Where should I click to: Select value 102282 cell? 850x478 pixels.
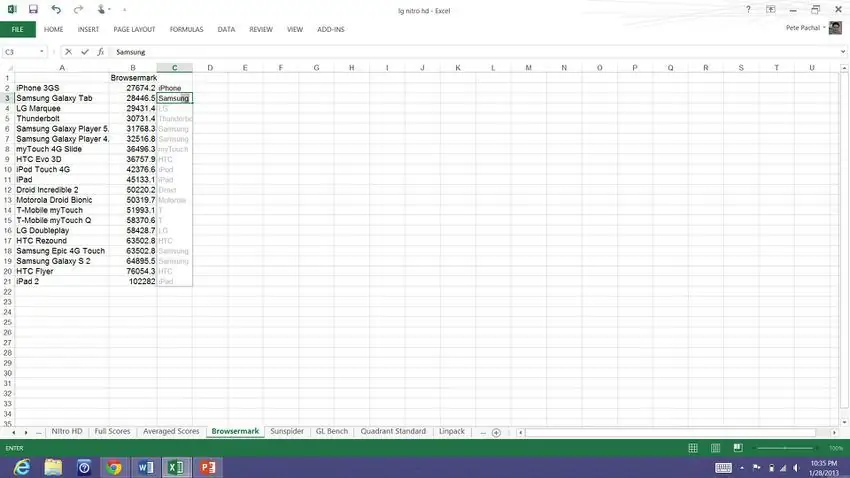(x=133, y=281)
